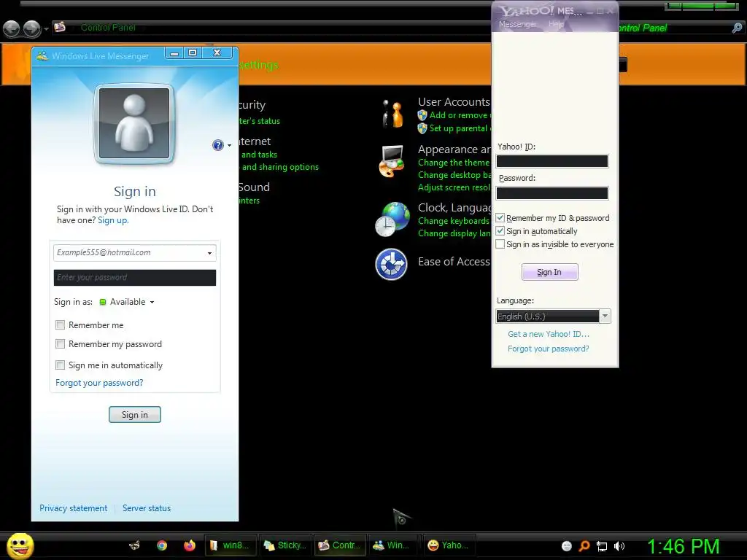Viewport: 747px width, 560px height.
Task: Click the raccoon icon left of Chrome in the taskbar
Action: coord(135,545)
